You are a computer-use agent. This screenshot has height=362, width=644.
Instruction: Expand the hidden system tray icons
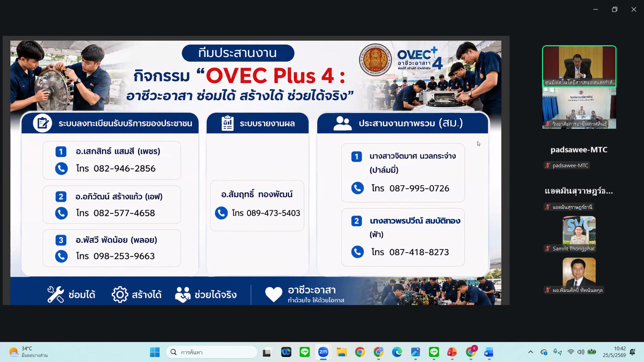tap(530, 352)
